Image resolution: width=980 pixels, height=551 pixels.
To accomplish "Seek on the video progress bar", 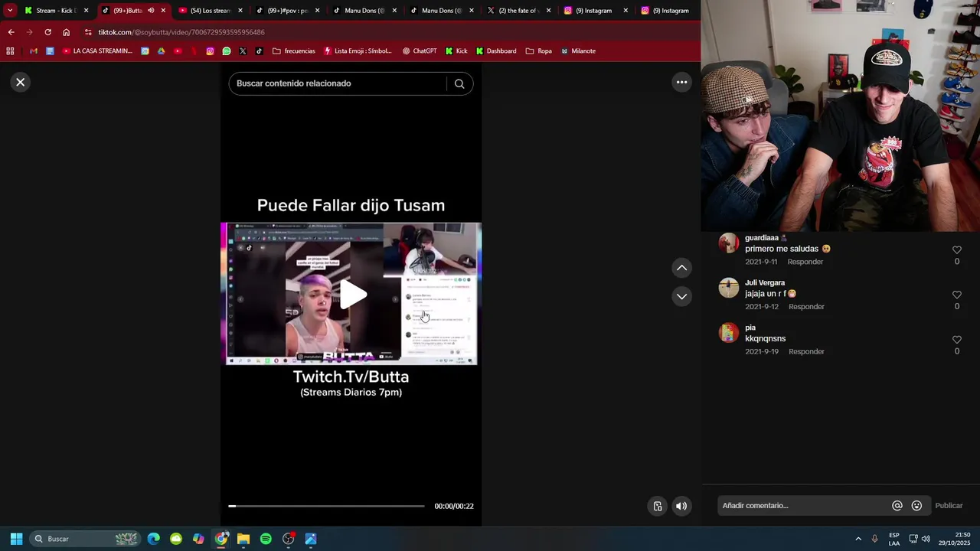I will pyautogui.click(x=326, y=506).
